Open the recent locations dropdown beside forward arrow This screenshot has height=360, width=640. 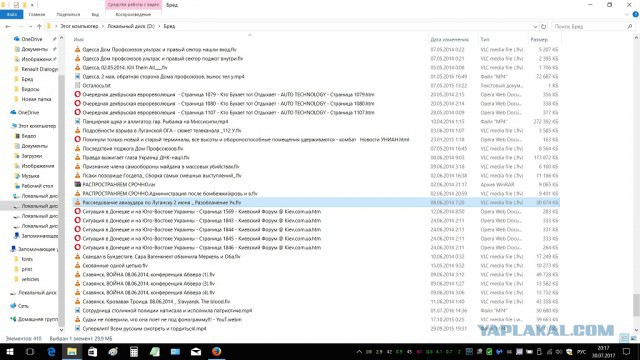[x=31, y=27]
